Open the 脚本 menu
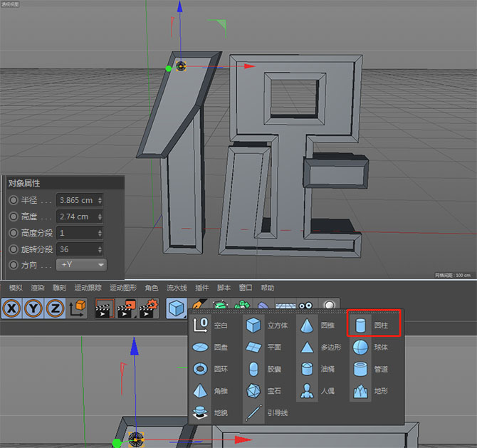The image size is (477, 448). (x=224, y=288)
